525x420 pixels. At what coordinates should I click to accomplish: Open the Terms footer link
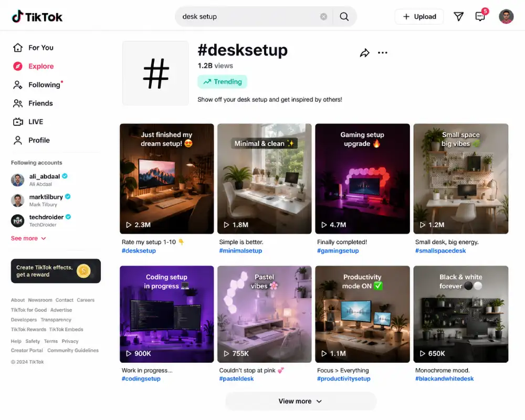point(50,341)
